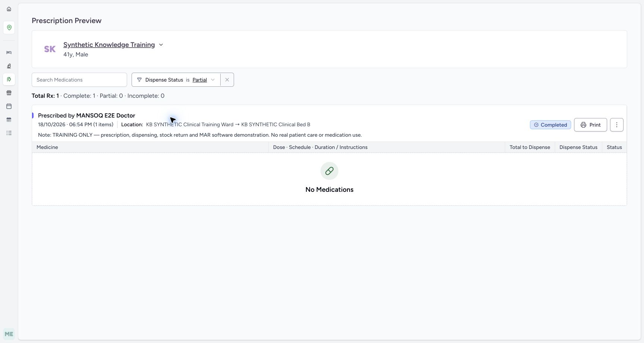Open the store icon in sidebar

(x=9, y=93)
